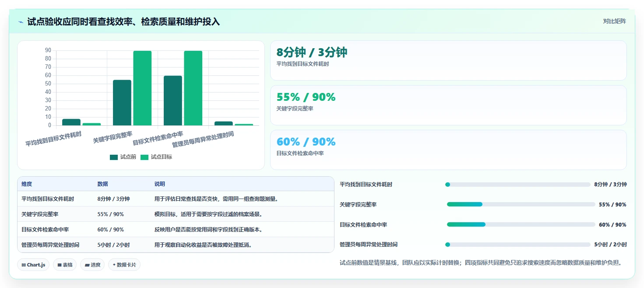Click the 管理员每周异常处理时间 progress bar
644x288 pixels.
[x=518, y=245]
